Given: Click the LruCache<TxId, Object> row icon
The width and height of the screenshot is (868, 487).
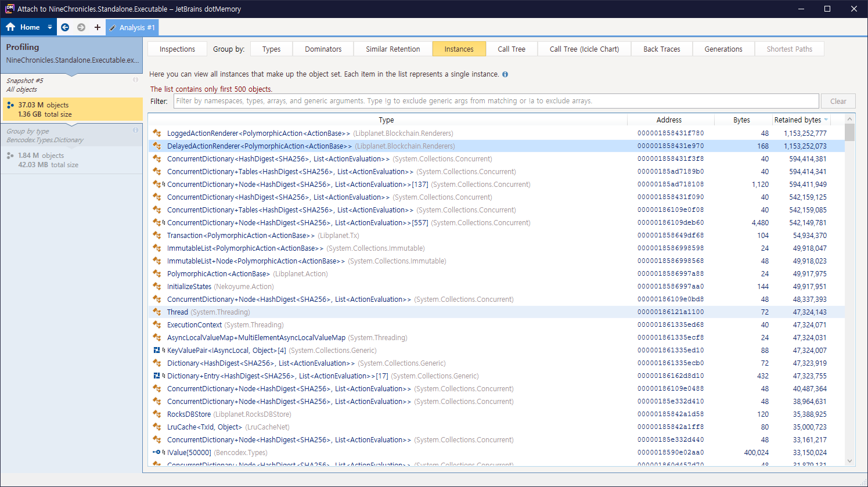Looking at the screenshot, I should coord(157,427).
